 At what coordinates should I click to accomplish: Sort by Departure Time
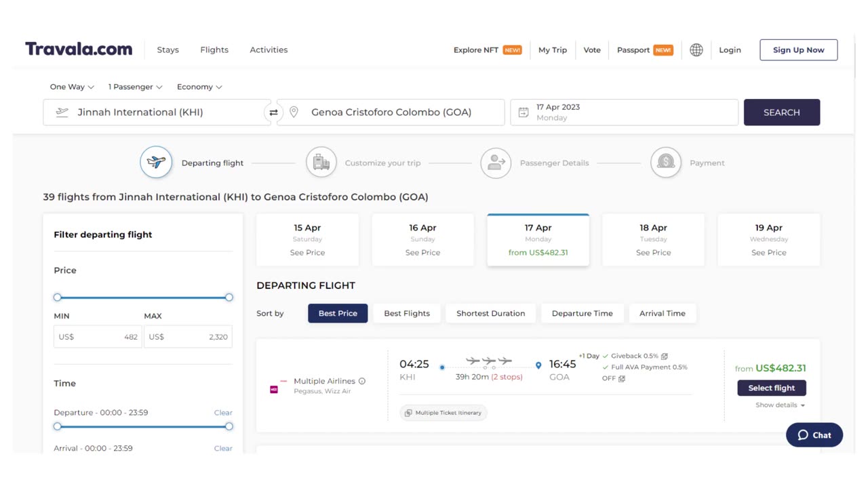point(582,313)
